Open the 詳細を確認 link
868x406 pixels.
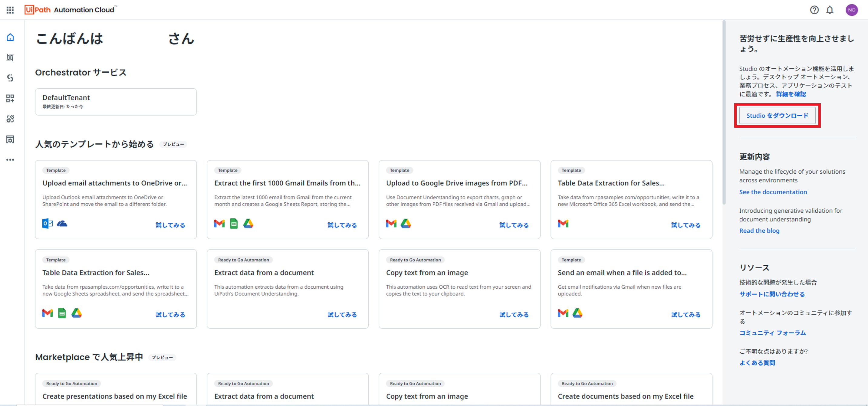click(791, 94)
